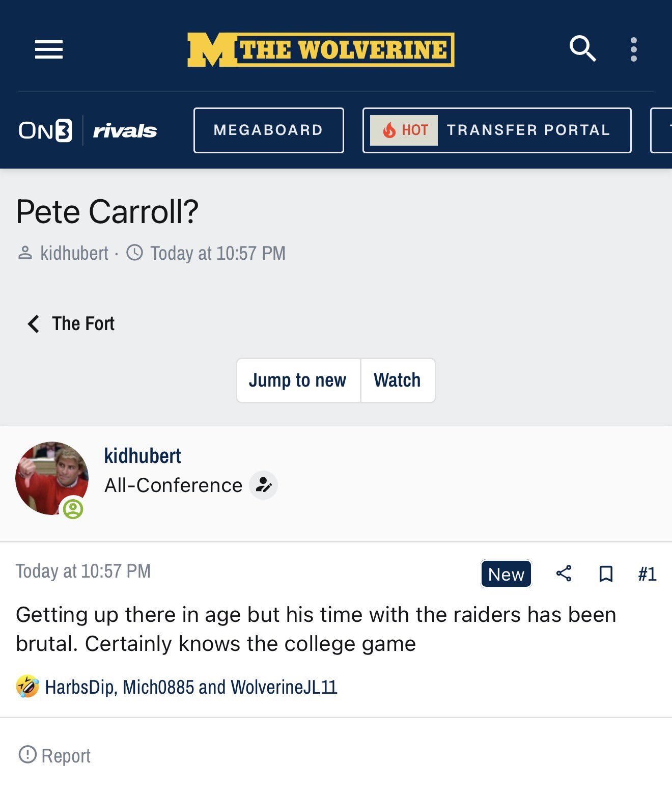The image size is (672, 791).
Task: Bookmark this post
Action: click(605, 574)
